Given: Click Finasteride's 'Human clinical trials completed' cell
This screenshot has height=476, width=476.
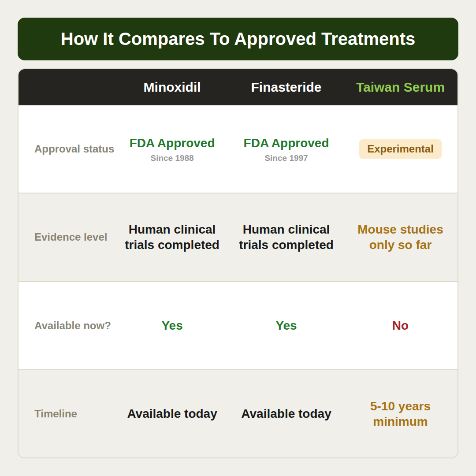Looking at the screenshot, I should pos(286,237).
